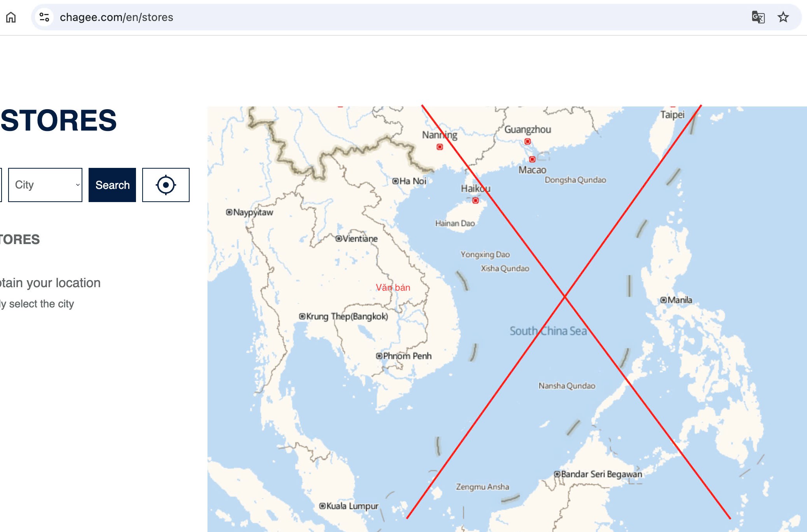Open the City dropdown
This screenshot has height=532, width=807.
pos(45,185)
